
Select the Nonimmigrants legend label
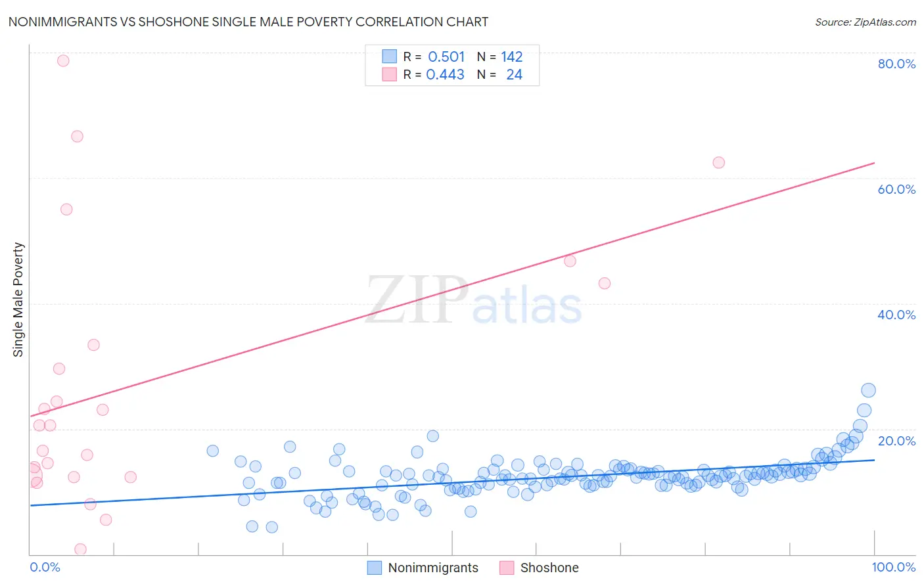[x=433, y=568]
